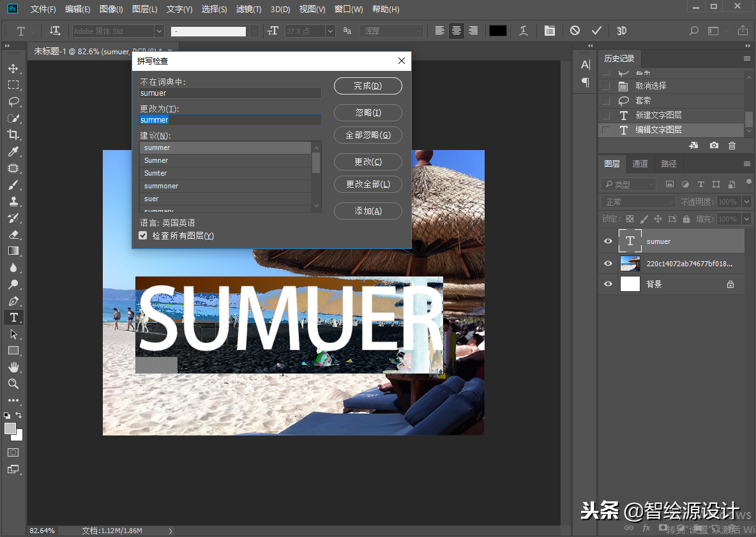Open the font family dropdown
Viewport: 756px width, 537px height.
(x=159, y=31)
